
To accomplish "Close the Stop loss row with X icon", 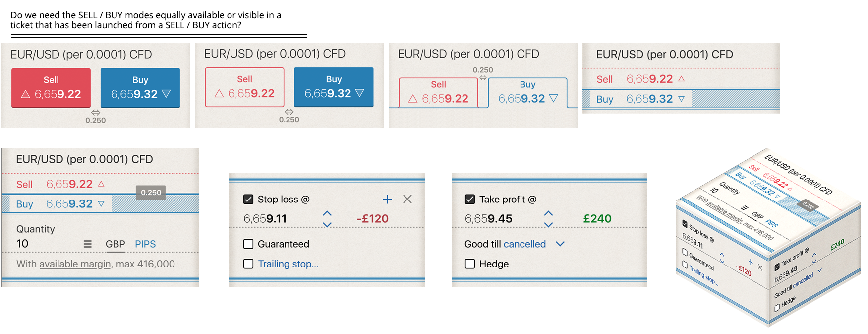I will (x=407, y=199).
